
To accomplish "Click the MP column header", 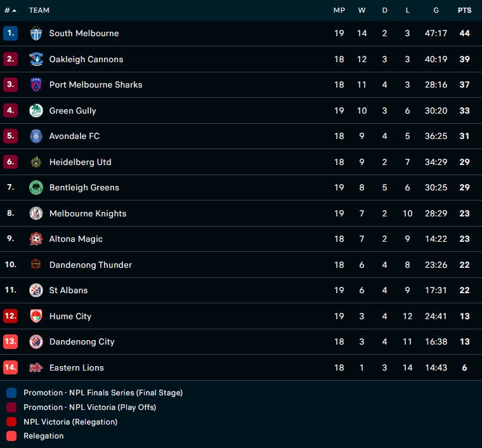I will [339, 10].
